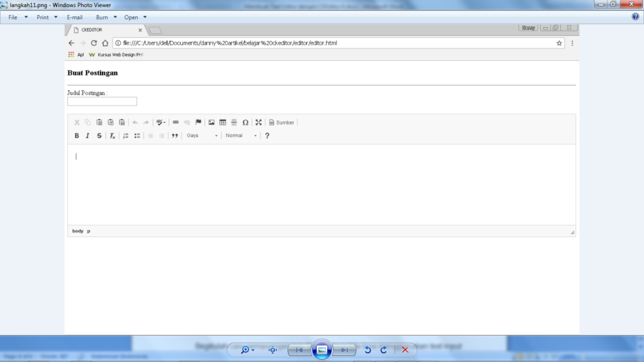Insert a horizontal rule icon
644x362 pixels.
click(x=233, y=123)
